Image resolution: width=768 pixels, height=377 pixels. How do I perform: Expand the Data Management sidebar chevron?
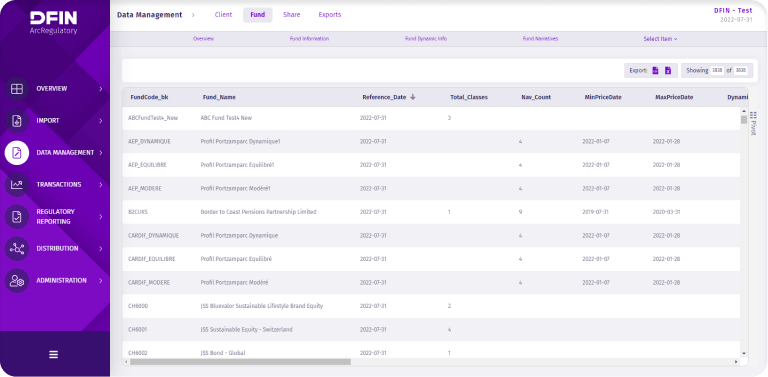101,153
